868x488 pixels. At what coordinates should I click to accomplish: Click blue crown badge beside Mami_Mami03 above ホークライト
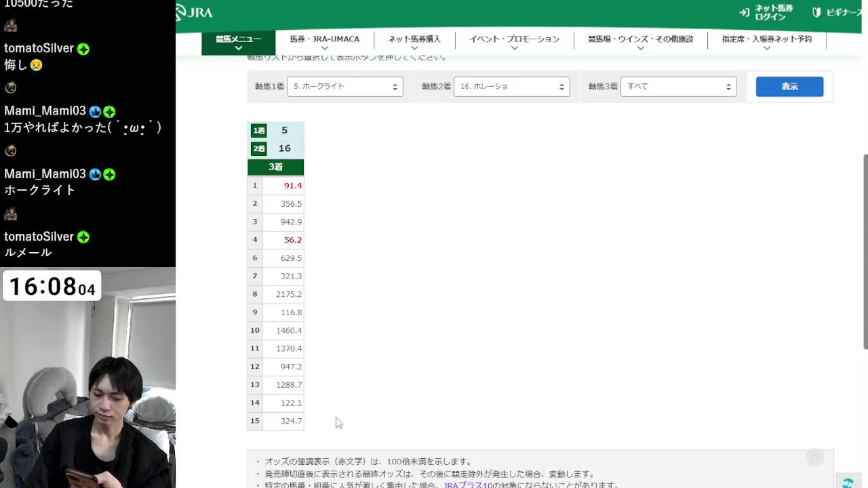[95, 174]
